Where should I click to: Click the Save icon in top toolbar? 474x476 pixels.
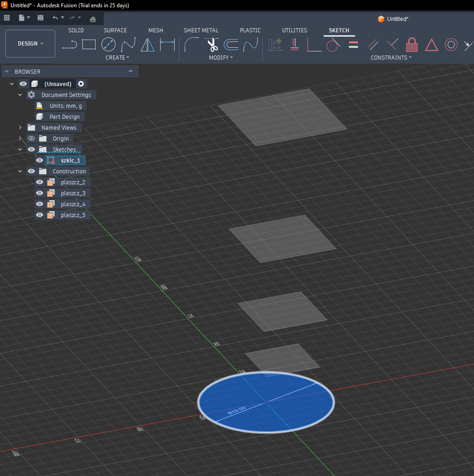pos(40,18)
